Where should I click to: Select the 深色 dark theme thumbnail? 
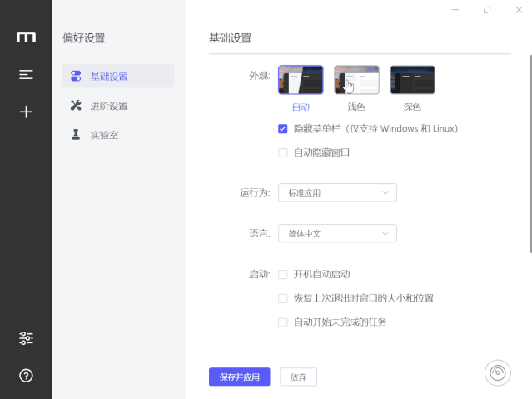[x=413, y=80]
